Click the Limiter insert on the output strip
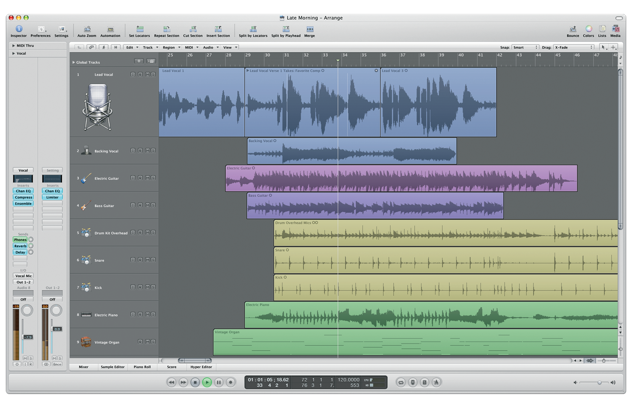 (x=52, y=197)
